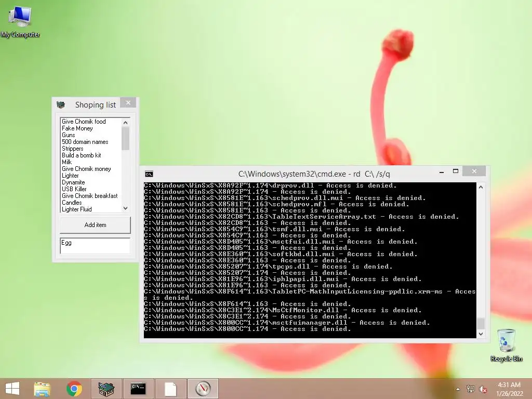532x399 pixels.
Task: Open the Windows Start button
Action: tap(12, 389)
